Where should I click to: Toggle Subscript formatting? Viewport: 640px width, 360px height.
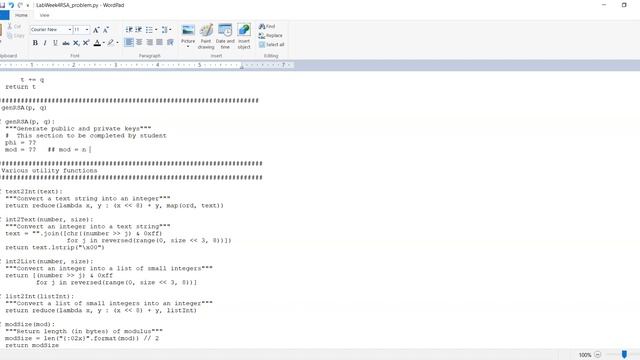pyautogui.click(x=76, y=43)
